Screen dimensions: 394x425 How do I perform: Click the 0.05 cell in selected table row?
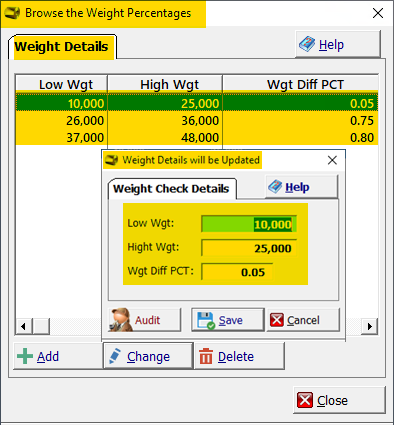pyautogui.click(x=300, y=103)
